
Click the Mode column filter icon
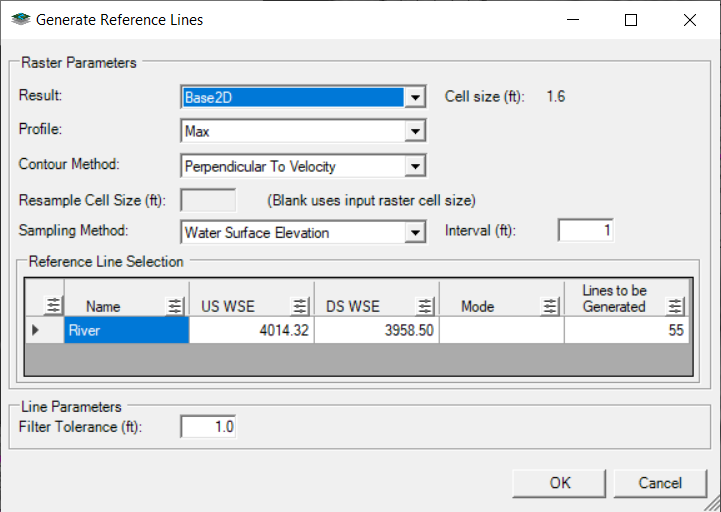(550, 306)
